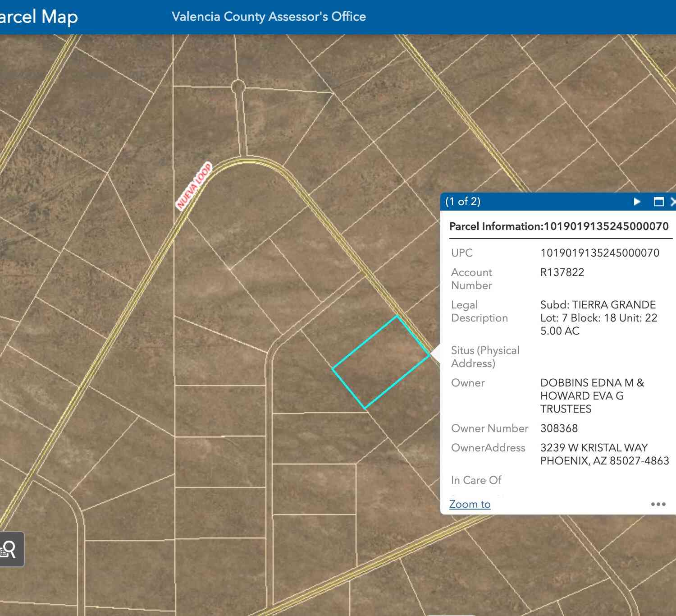
Task: Select 5.00 AC acreage text
Action: click(x=560, y=331)
